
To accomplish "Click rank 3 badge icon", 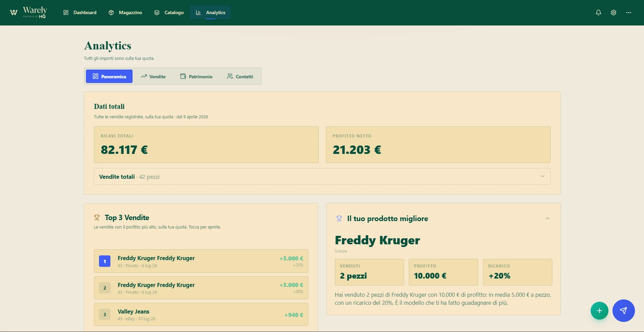I will tap(105, 315).
